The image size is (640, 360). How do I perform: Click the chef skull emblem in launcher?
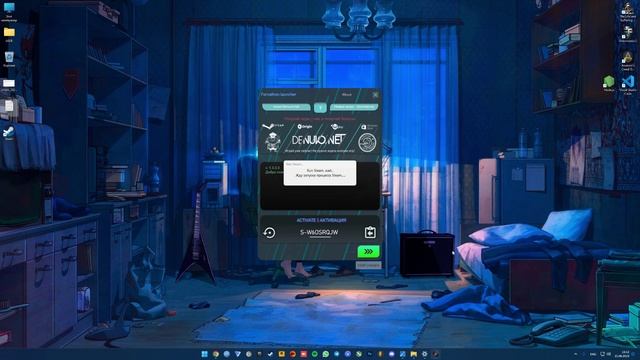click(x=272, y=142)
